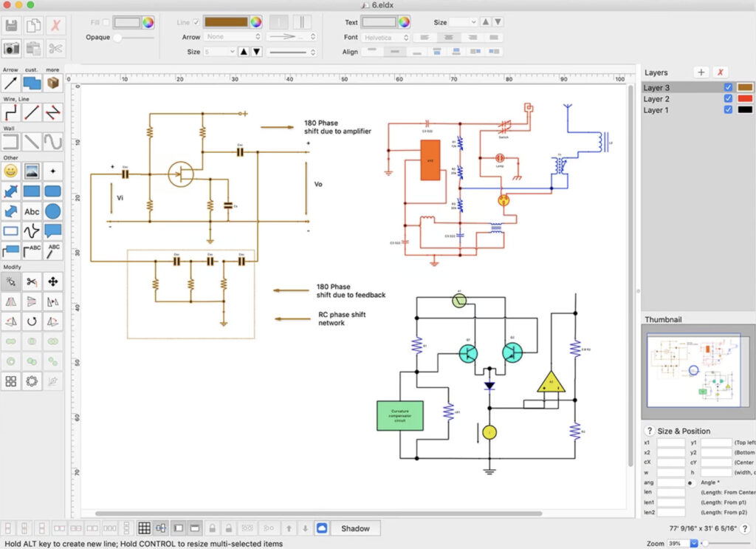
Task: Toggle the top panel display button in bottom bar
Action: pyautogui.click(x=195, y=528)
